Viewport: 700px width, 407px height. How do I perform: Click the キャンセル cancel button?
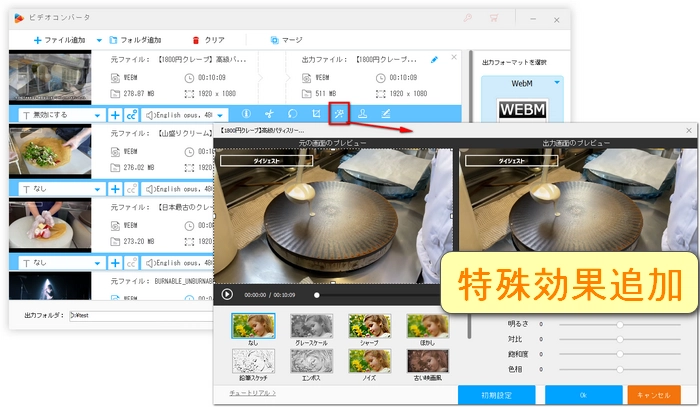click(654, 395)
